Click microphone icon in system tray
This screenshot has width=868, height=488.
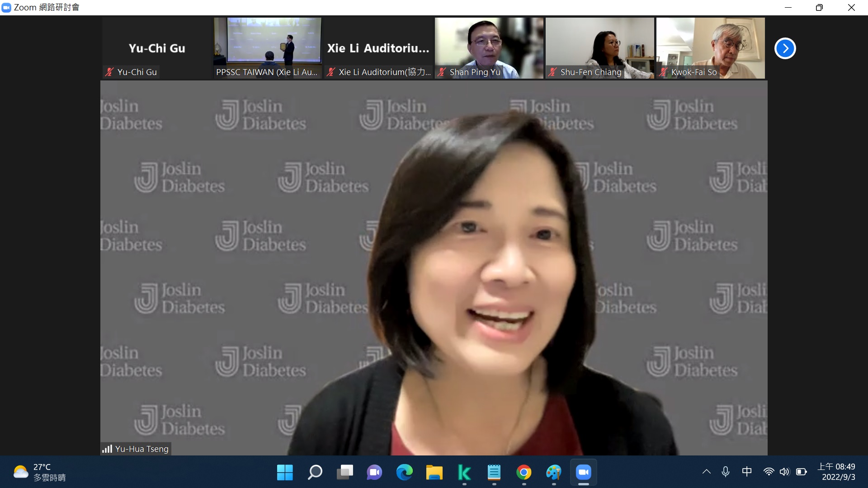pos(726,472)
